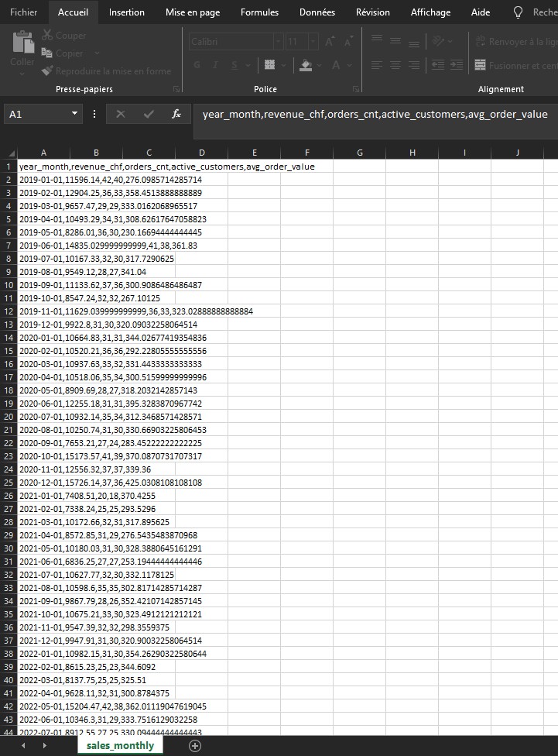Viewport: 558px width, 756px height.
Task: Select cell A12 with 2019-11-01 data
Action: 43,311
